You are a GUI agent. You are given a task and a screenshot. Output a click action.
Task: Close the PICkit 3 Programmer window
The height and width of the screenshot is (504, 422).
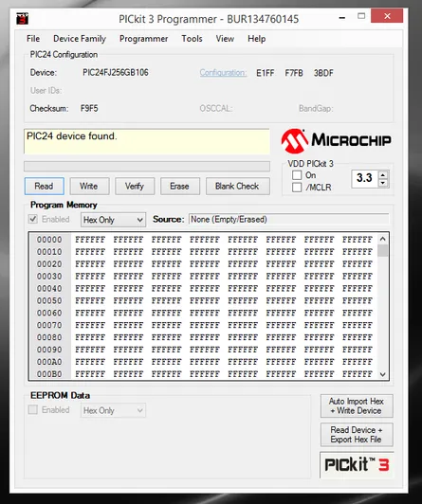[x=387, y=16]
